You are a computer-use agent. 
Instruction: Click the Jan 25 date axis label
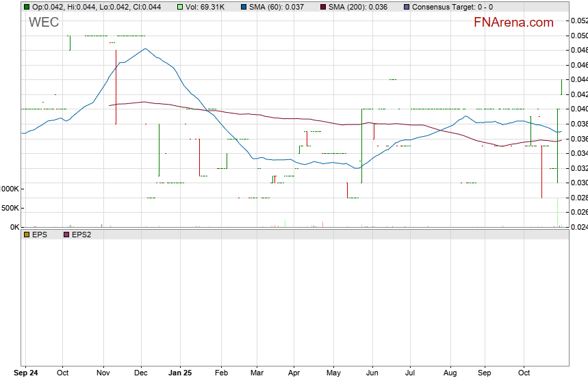click(x=181, y=374)
